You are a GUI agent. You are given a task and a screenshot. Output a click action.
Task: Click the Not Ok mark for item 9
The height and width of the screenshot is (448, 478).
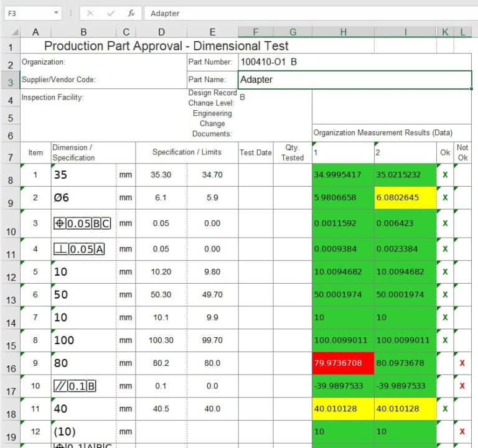pos(462,363)
